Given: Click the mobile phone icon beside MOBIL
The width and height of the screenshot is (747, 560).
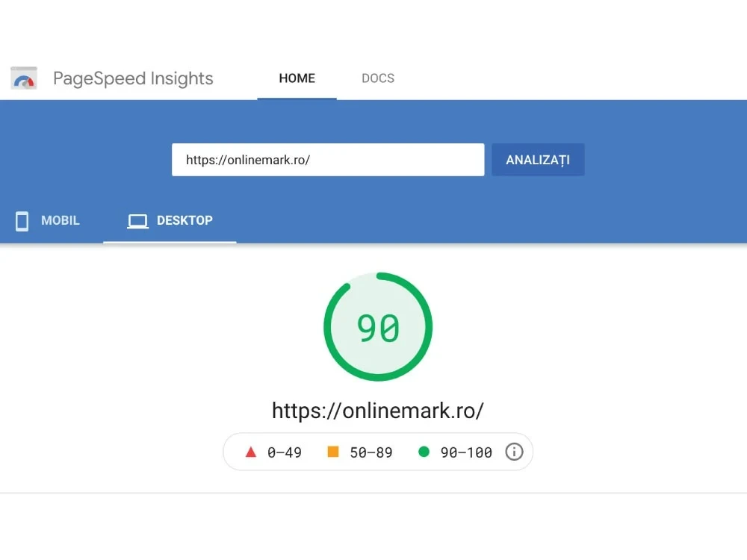Looking at the screenshot, I should point(22,221).
